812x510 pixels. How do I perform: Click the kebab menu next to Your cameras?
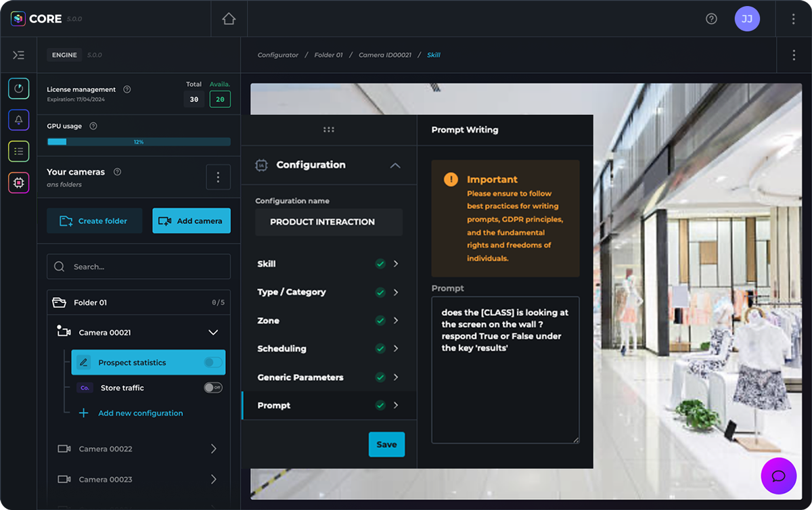pos(218,177)
